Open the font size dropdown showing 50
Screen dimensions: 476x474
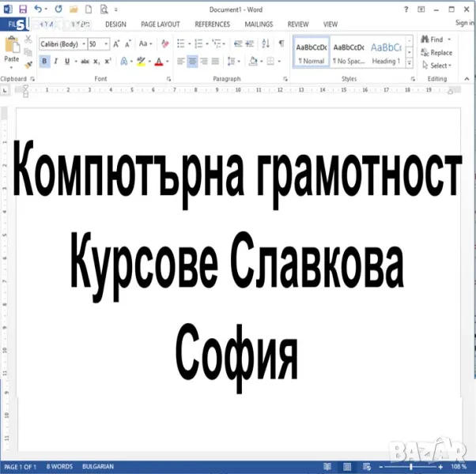tap(99, 44)
